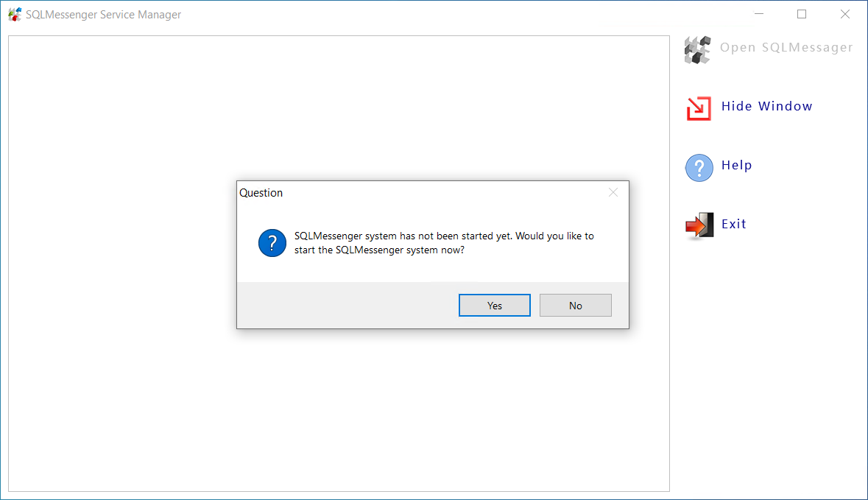Viewport: 868px width, 500px height.
Task: Click the SQLMessenger Service Manager title text
Action: 104,15
